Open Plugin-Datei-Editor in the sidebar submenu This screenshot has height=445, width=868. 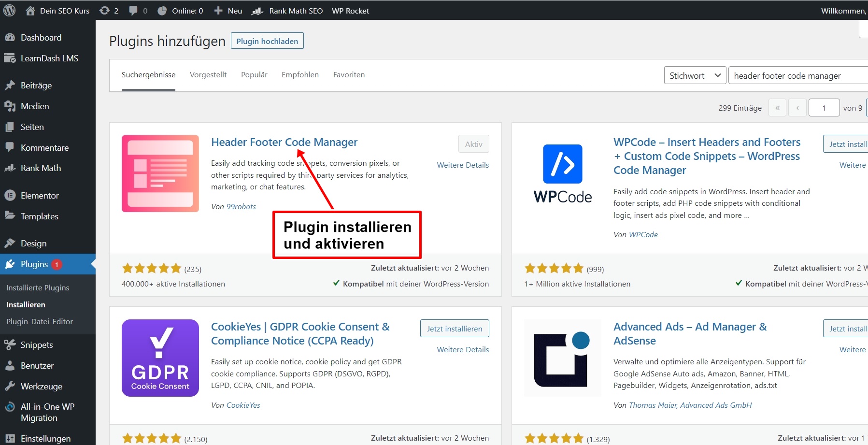click(40, 322)
